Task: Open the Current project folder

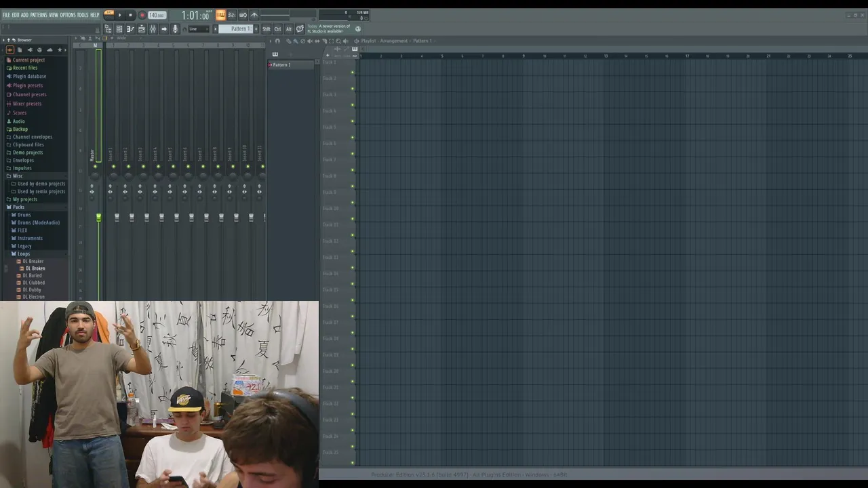Action: [28, 60]
